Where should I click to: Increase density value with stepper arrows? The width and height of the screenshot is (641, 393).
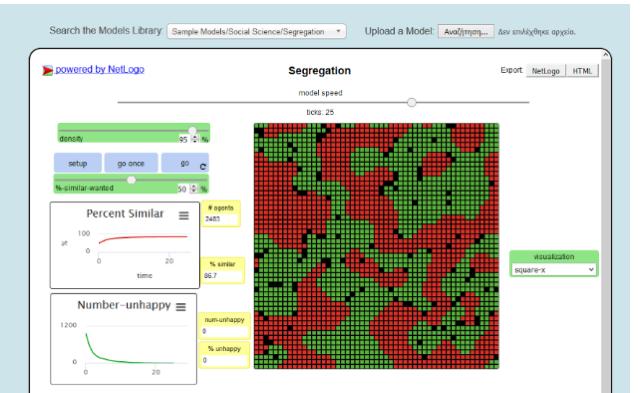point(195,139)
